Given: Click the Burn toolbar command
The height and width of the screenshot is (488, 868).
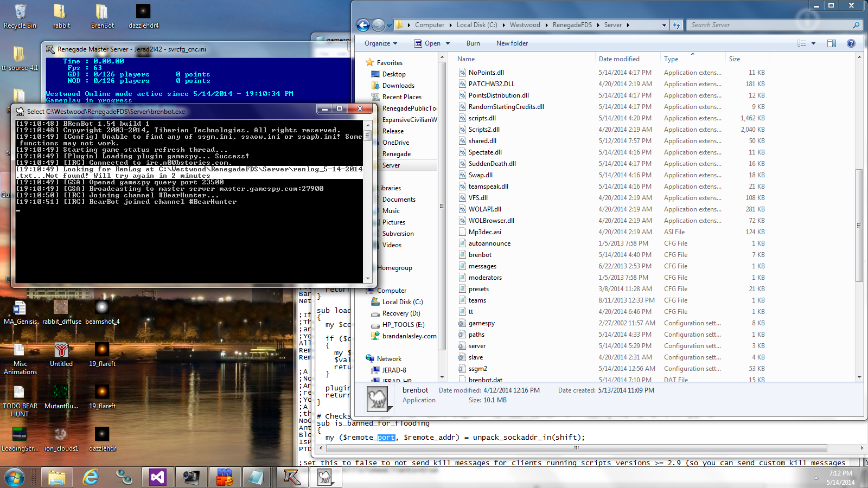Looking at the screenshot, I should [x=473, y=43].
